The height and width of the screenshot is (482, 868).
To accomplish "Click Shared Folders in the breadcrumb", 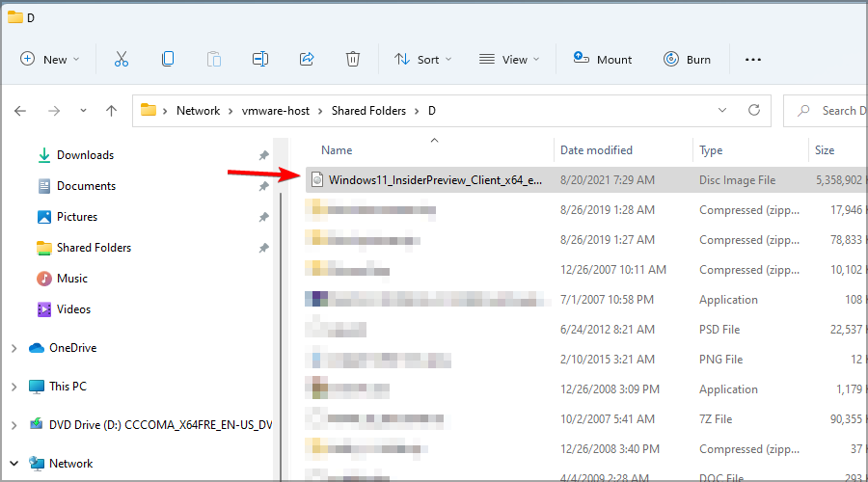I will point(368,111).
